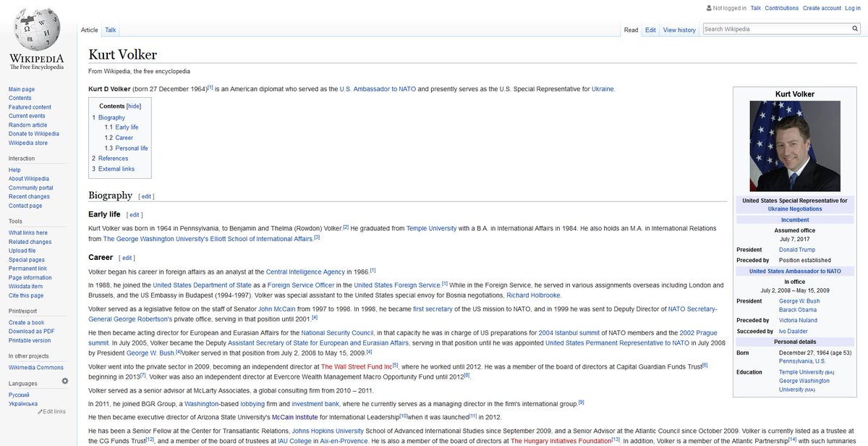Open John McCain link
Viewport: 868px width, 446px height.
275,309
